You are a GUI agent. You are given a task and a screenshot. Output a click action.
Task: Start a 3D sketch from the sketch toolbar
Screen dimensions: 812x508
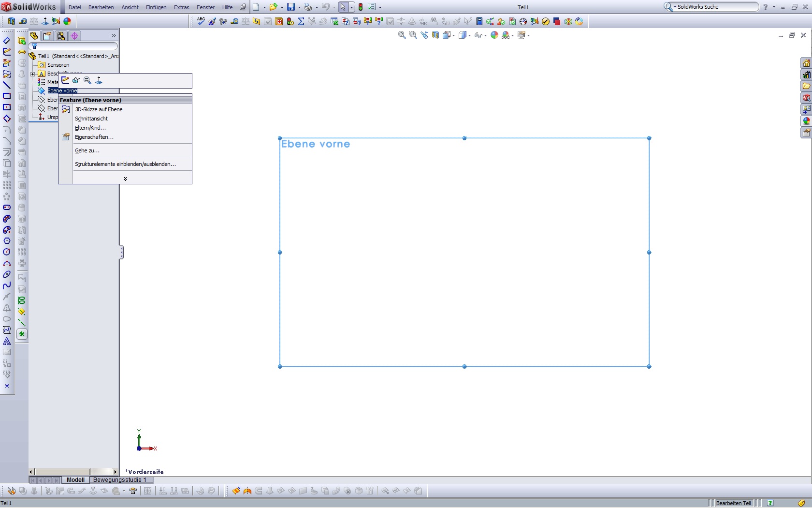7,63
